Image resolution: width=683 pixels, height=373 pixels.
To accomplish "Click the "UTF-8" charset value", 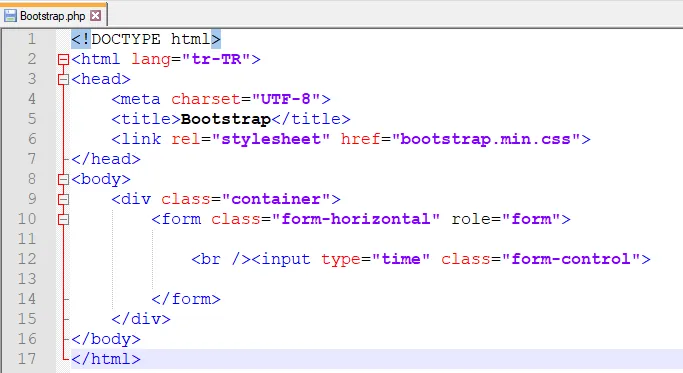I will [x=286, y=99].
